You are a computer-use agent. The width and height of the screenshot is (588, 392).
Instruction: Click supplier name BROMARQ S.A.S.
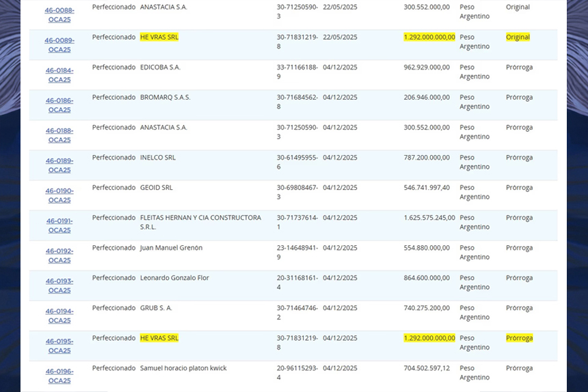[x=165, y=98]
